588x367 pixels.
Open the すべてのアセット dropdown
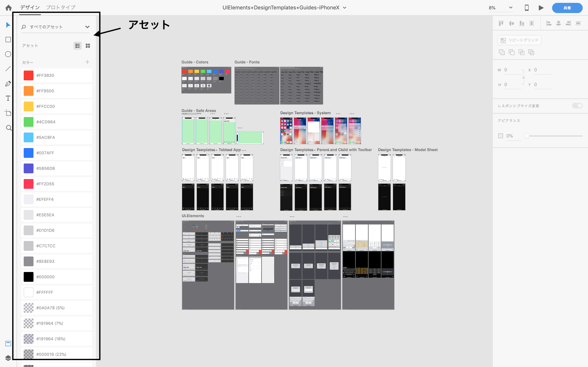[87, 27]
